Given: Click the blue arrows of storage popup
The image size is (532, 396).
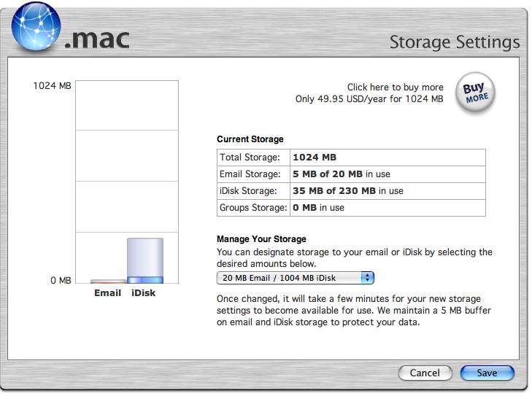Looking at the screenshot, I should (368, 278).
